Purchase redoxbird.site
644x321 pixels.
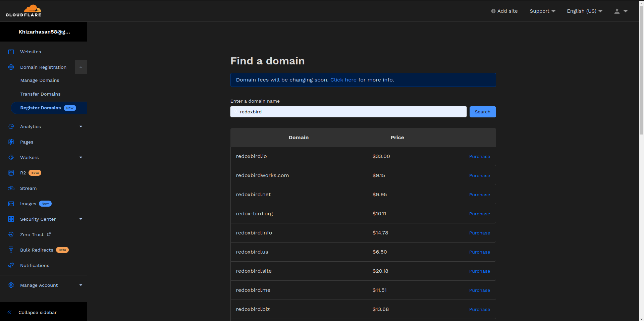tap(480, 271)
